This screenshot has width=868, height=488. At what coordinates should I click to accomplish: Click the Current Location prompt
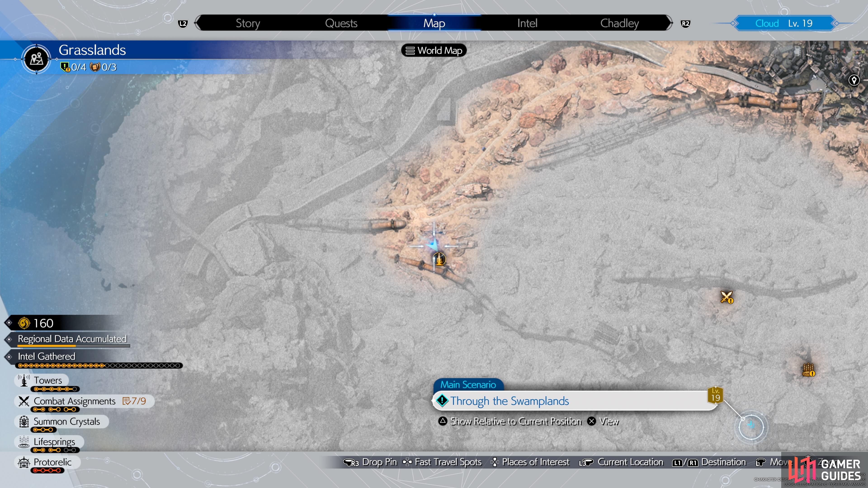coord(630,462)
